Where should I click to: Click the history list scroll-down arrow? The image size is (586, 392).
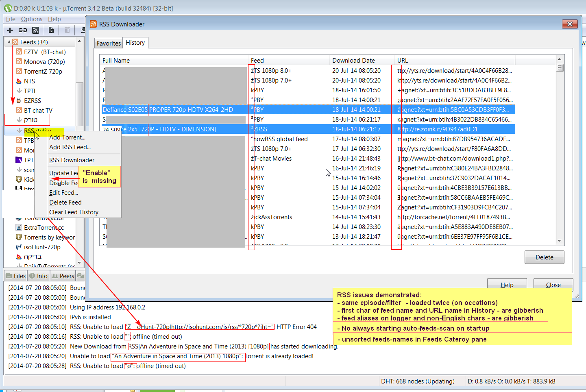560,241
